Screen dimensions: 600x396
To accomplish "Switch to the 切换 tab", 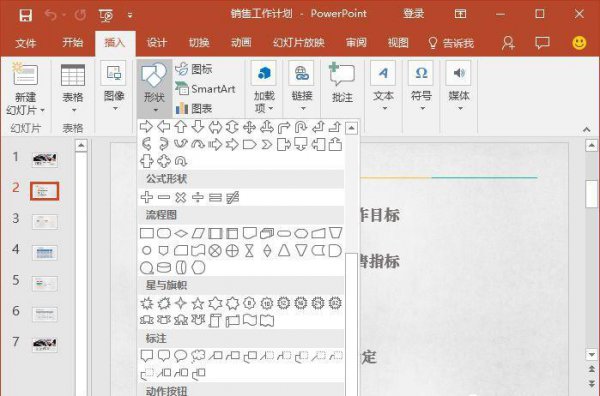I will point(199,42).
